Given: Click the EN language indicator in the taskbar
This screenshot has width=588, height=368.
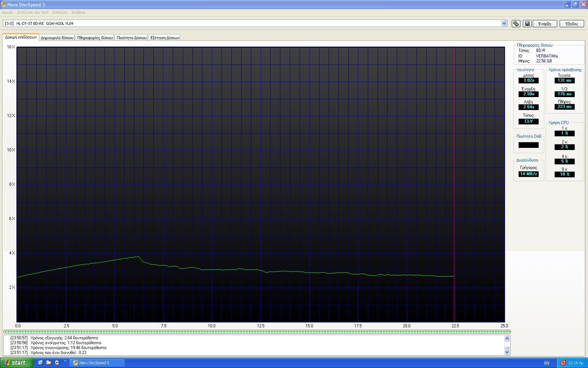Looking at the screenshot, I should click(547, 363).
